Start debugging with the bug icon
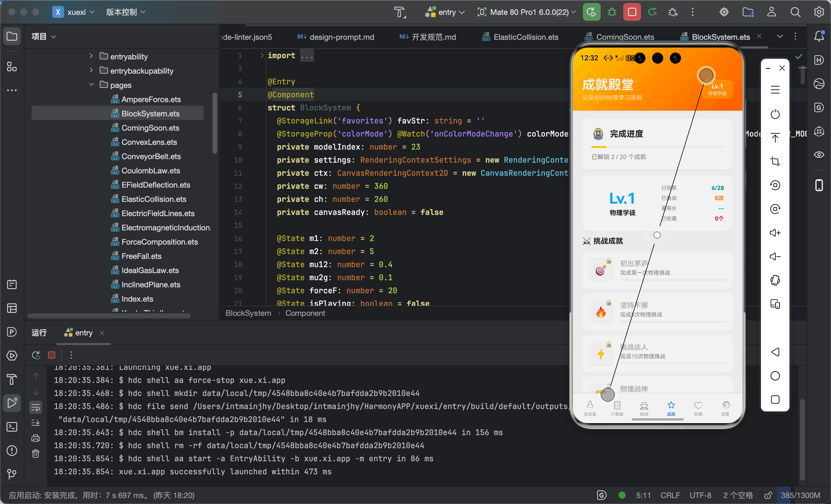 (x=611, y=12)
